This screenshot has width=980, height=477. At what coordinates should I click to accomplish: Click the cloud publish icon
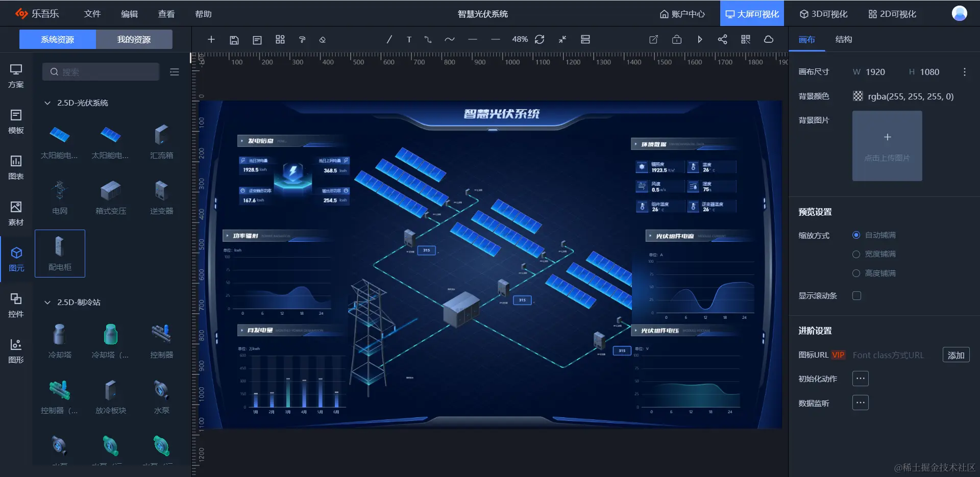click(x=769, y=39)
